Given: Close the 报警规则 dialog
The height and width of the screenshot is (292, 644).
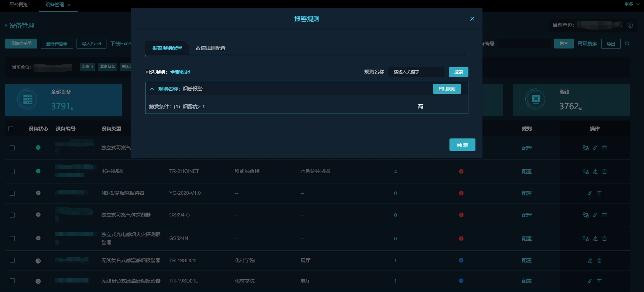Looking at the screenshot, I should [x=472, y=19].
